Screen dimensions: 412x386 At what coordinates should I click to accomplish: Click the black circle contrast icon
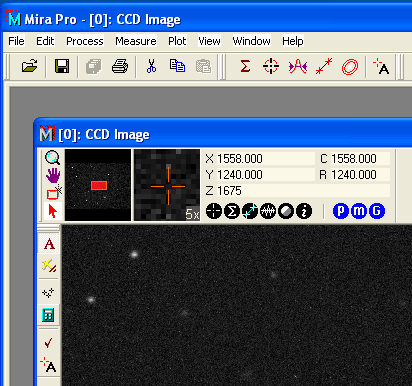tap(286, 211)
